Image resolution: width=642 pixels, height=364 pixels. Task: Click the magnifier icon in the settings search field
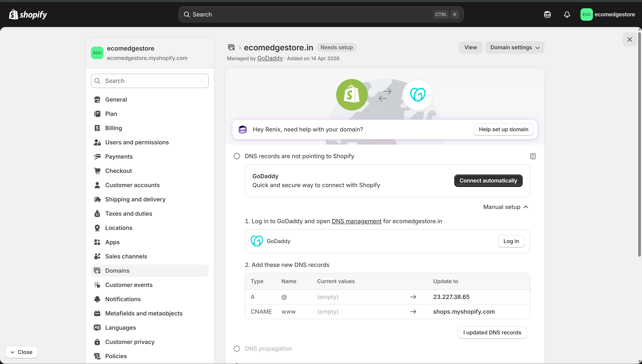point(98,81)
